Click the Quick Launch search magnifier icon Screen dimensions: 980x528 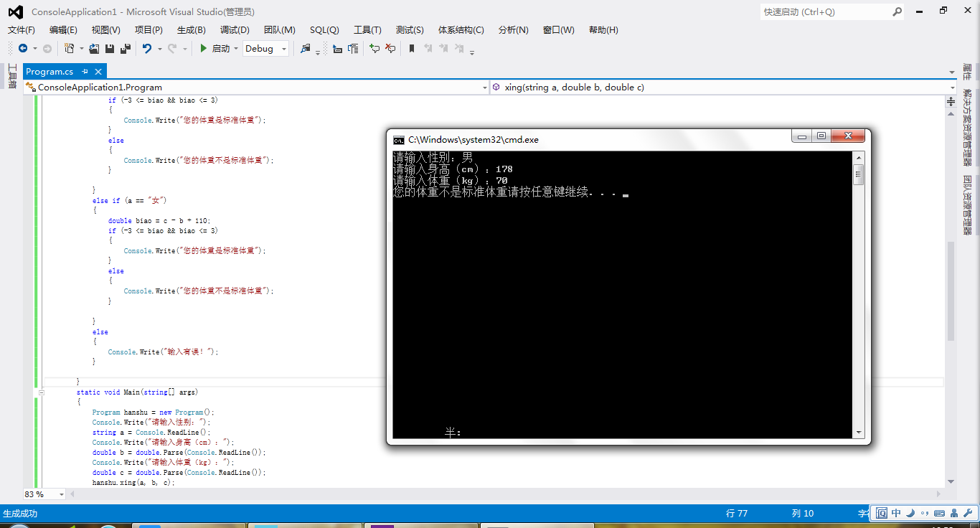click(x=897, y=11)
